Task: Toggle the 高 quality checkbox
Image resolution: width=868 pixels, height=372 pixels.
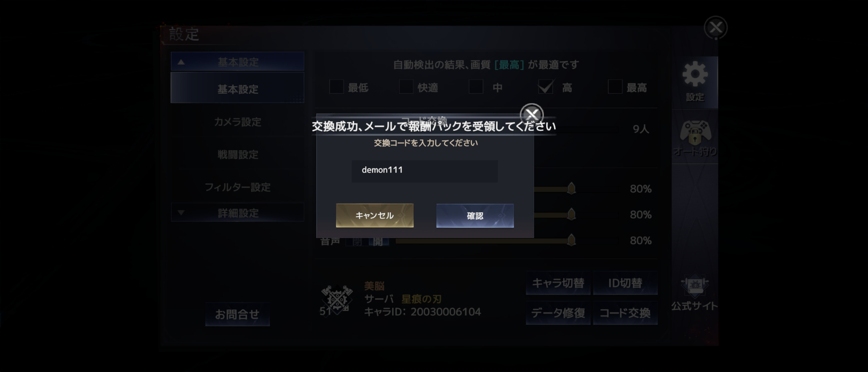Action: pos(546,87)
